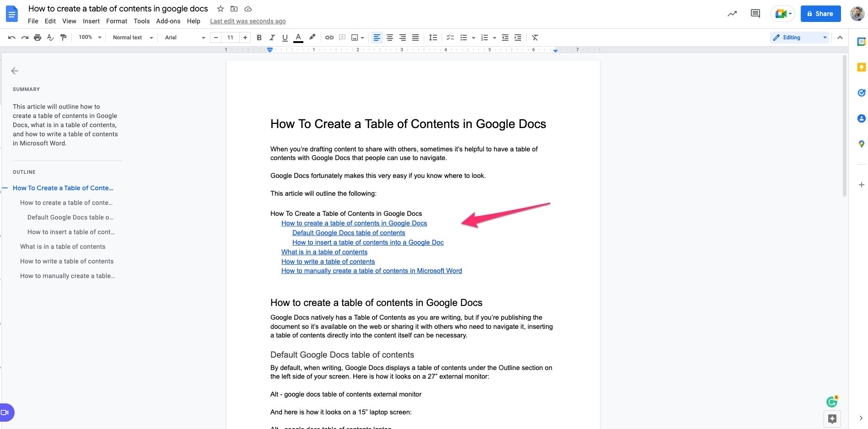Viewport: 868px width, 429px height.
Task: Open Google Keep in the side panel
Action: pyautogui.click(x=862, y=67)
